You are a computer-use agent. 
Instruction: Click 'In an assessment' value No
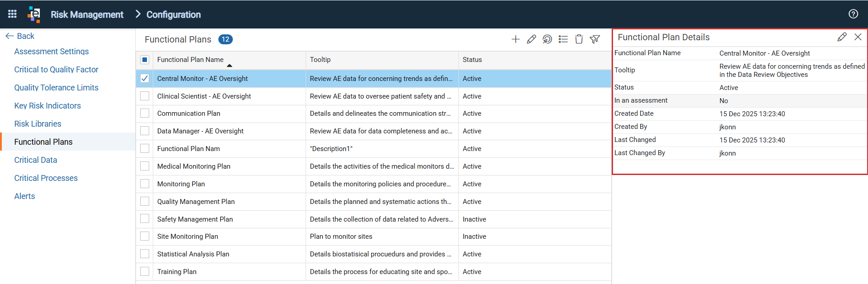coord(724,101)
